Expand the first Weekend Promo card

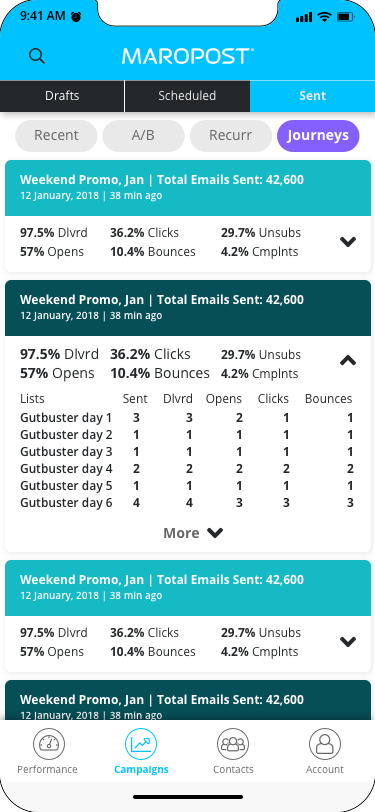point(348,241)
